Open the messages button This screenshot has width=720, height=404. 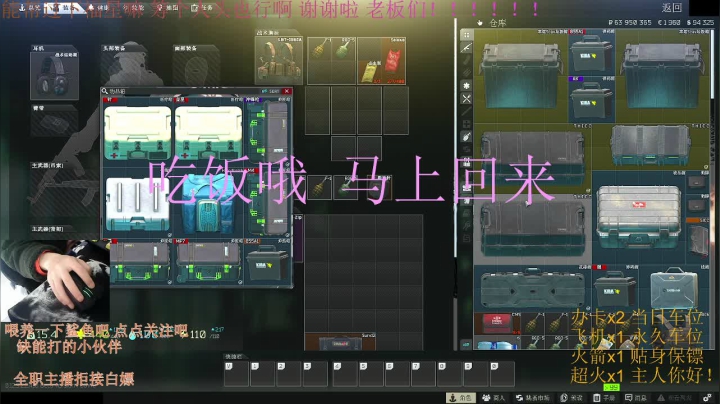coord(636,398)
